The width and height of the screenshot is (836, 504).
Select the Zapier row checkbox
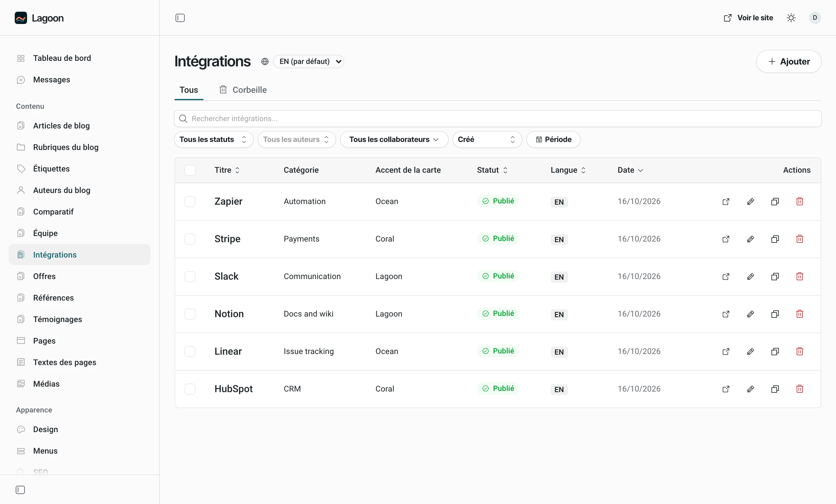(x=190, y=202)
